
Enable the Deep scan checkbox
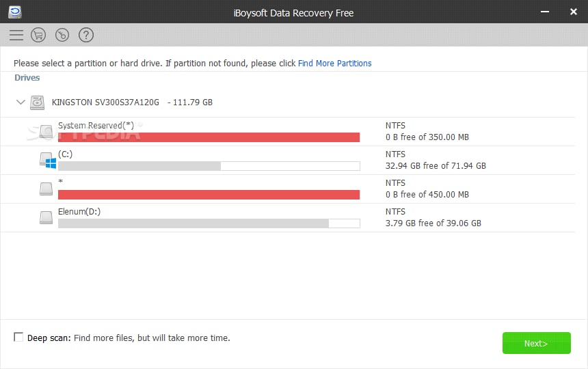(x=18, y=338)
